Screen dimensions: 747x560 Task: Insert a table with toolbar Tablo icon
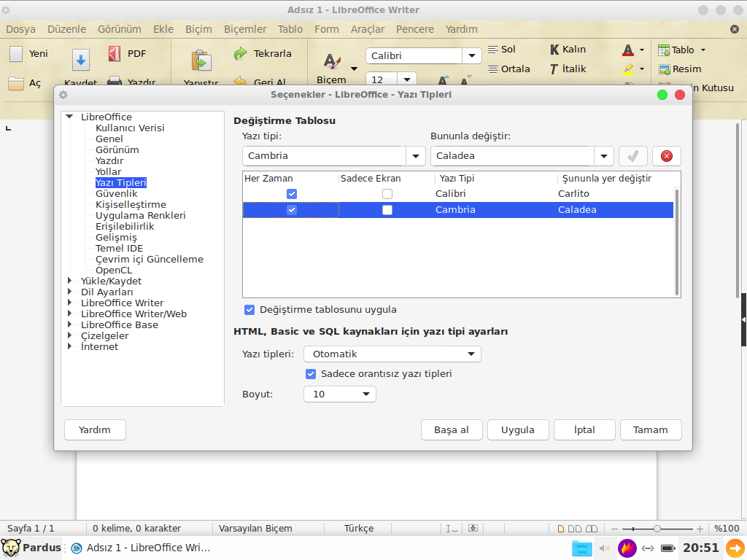click(x=664, y=50)
